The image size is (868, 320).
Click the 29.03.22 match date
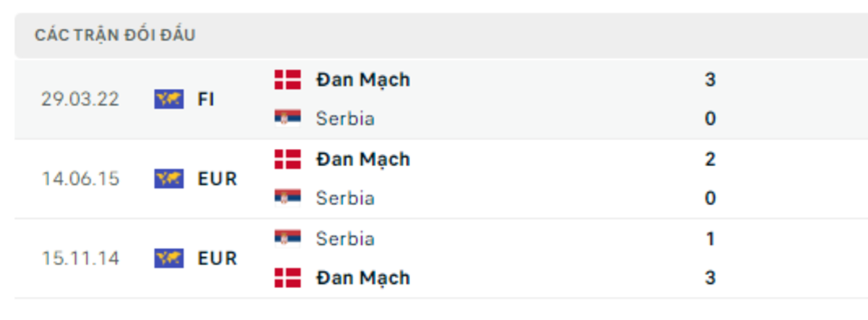point(80,99)
